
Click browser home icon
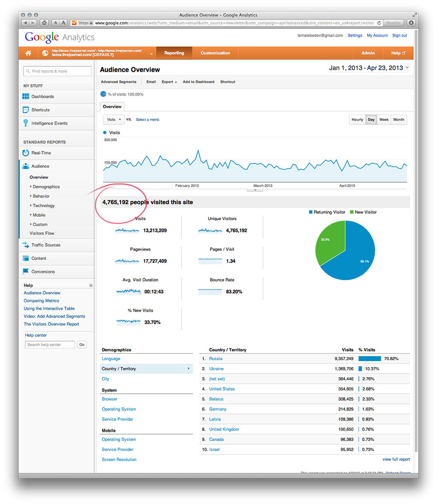(x=44, y=23)
